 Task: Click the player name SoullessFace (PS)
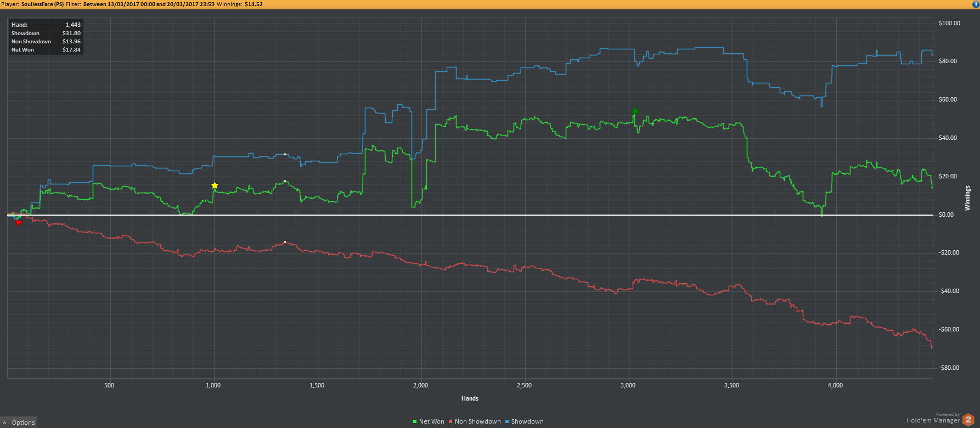pyautogui.click(x=43, y=4)
